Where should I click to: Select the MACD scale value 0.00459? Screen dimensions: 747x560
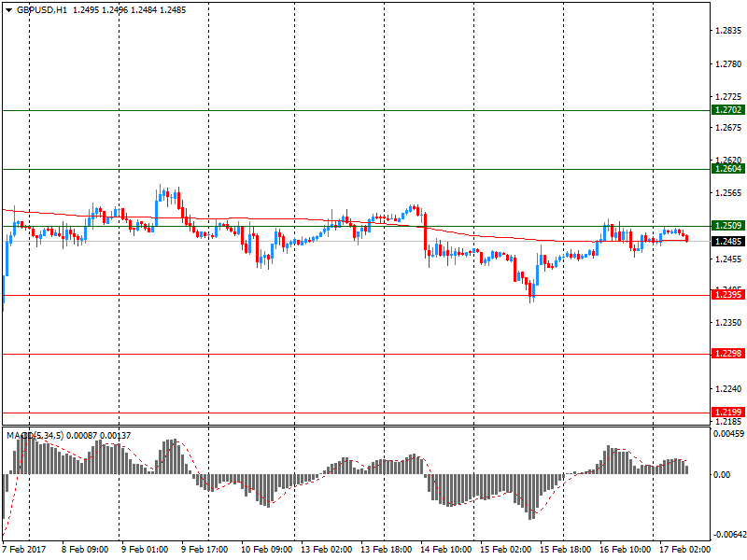tap(728, 434)
